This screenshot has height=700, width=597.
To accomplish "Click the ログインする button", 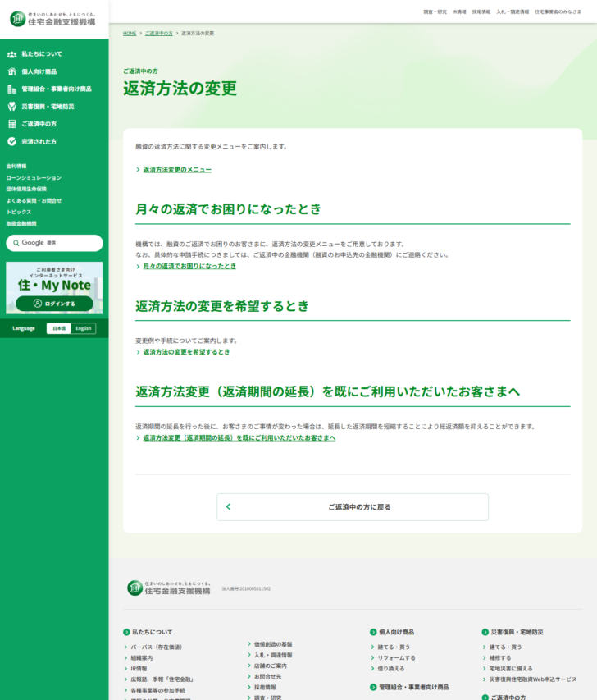I will (x=54, y=304).
